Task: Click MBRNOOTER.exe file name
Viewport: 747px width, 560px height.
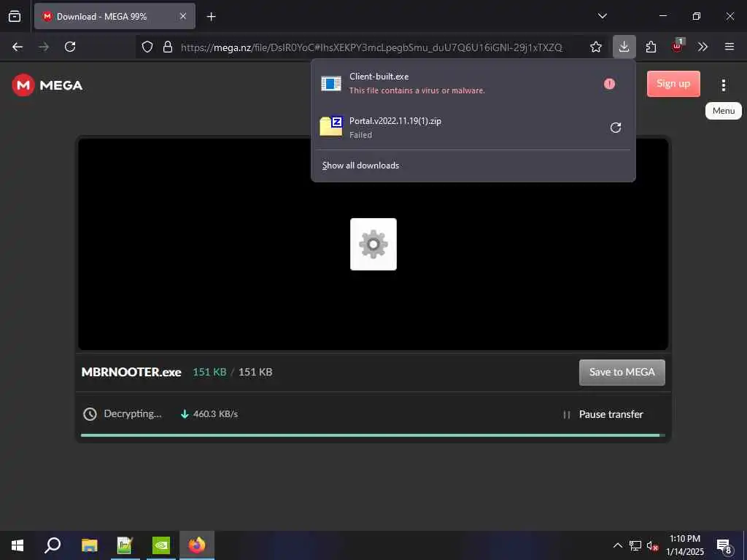Action: click(131, 372)
